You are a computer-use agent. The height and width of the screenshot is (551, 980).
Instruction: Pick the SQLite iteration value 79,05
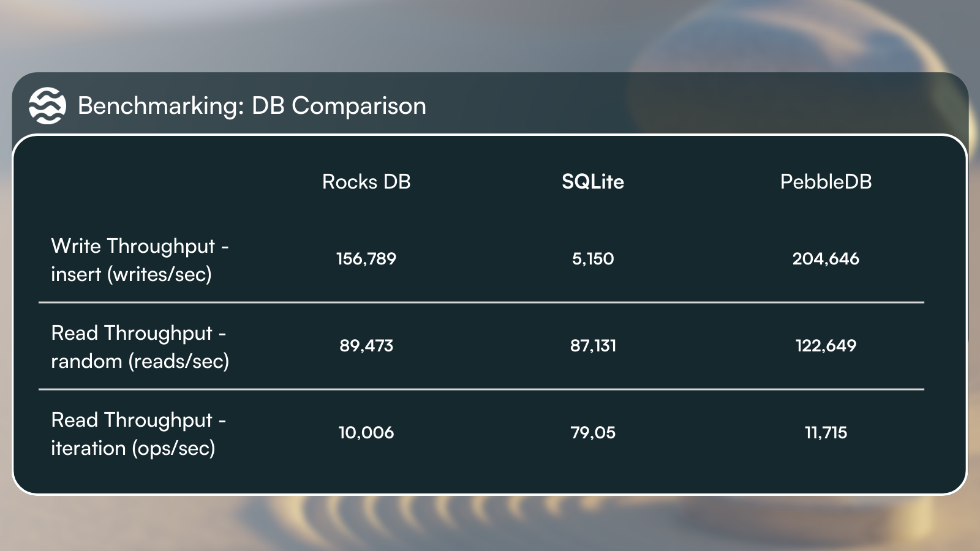[x=593, y=433]
